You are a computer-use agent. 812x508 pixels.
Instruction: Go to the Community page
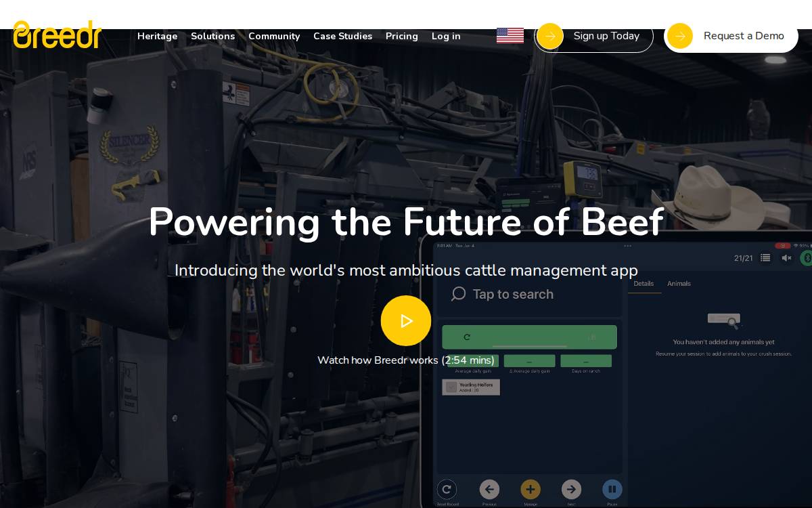[x=274, y=37]
